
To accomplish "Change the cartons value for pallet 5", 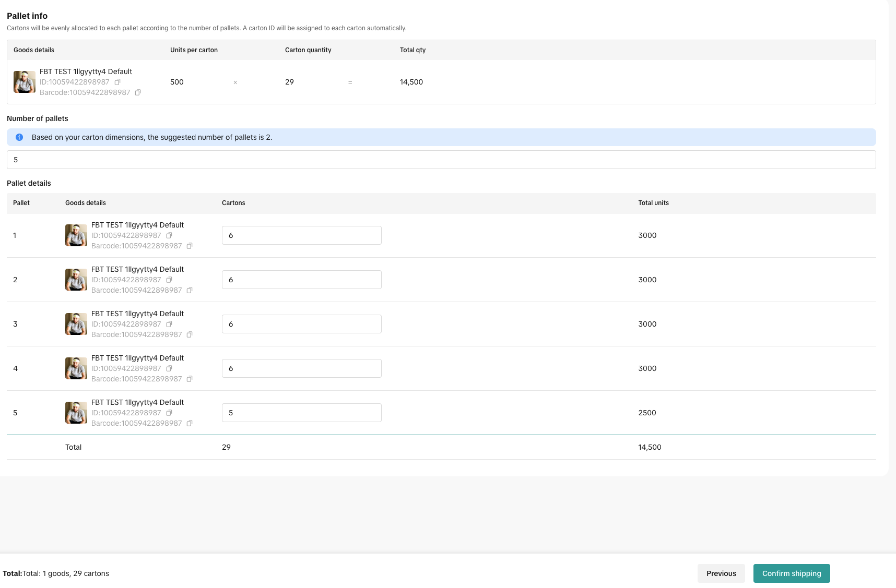I will click(x=302, y=413).
